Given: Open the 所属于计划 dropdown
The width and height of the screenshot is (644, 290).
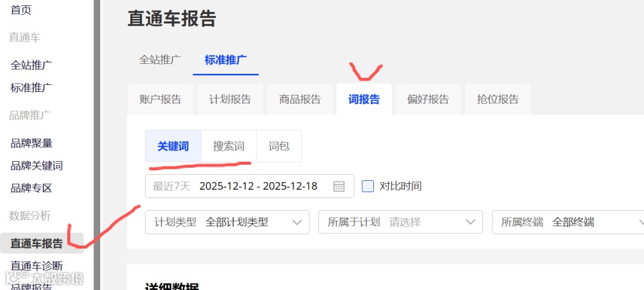Looking at the screenshot, I should click(401, 222).
